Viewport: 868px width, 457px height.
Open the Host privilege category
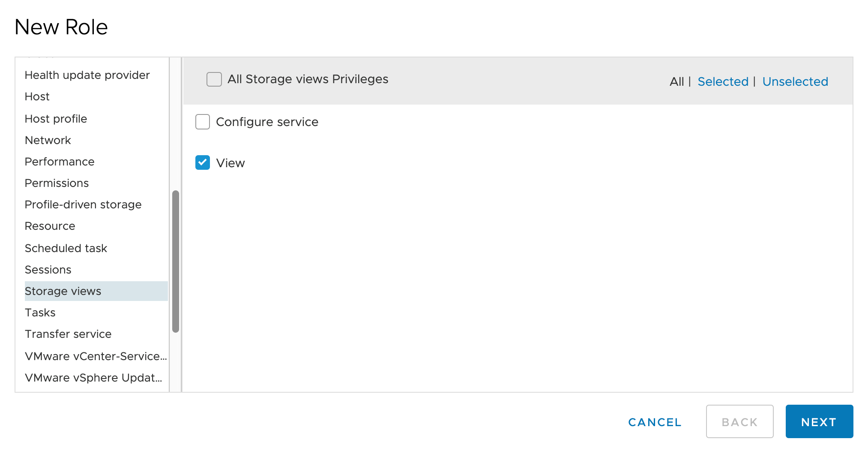click(x=37, y=96)
